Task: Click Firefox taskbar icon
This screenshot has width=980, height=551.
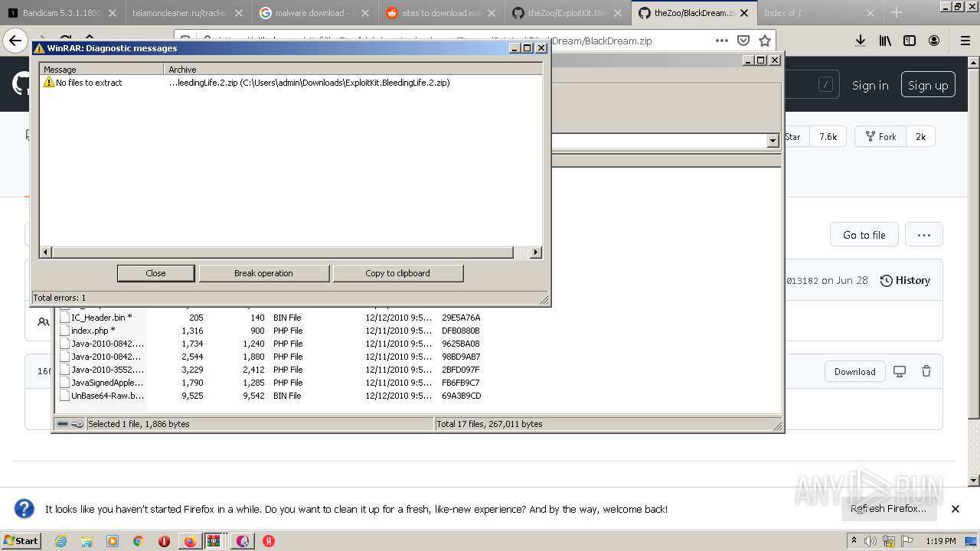Action: (189, 541)
